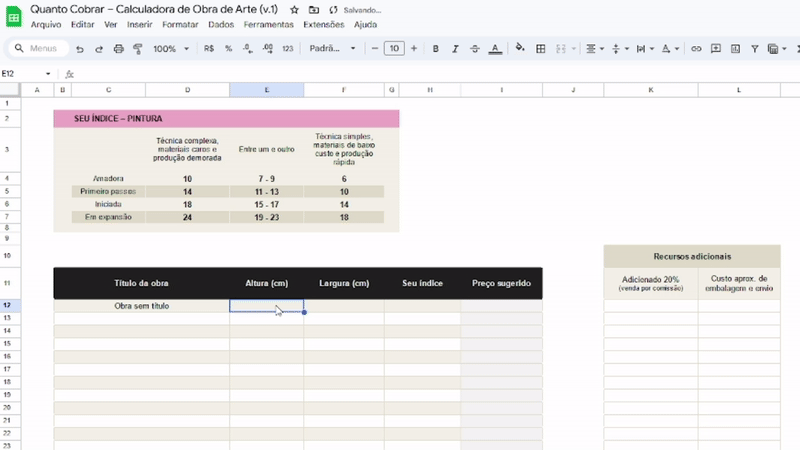Click the Undo arrow
The image size is (800, 450).
(80, 48)
